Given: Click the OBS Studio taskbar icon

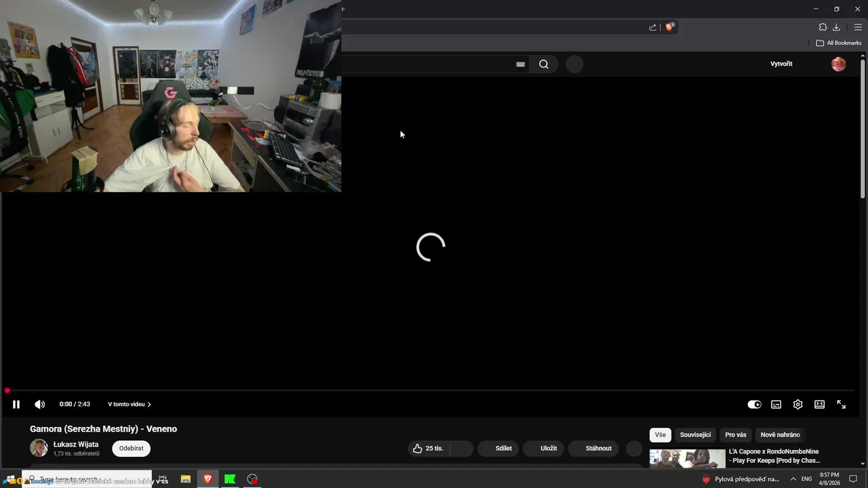Looking at the screenshot, I should click(252, 479).
